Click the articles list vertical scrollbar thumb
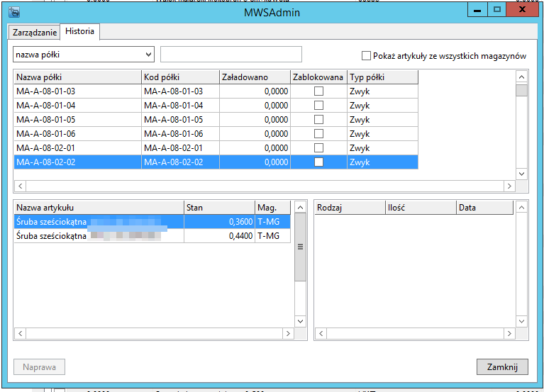The width and height of the screenshot is (544, 392). [301, 247]
